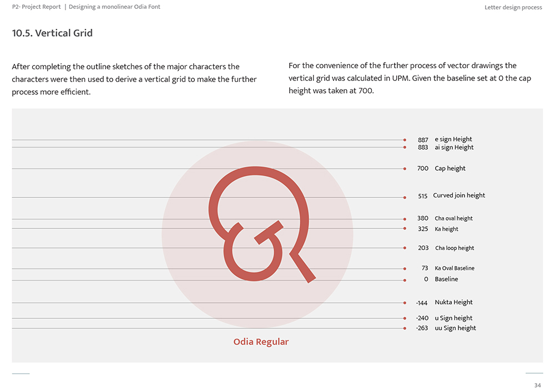Click the value '325'
This screenshot has height=392, width=555.
(x=423, y=228)
